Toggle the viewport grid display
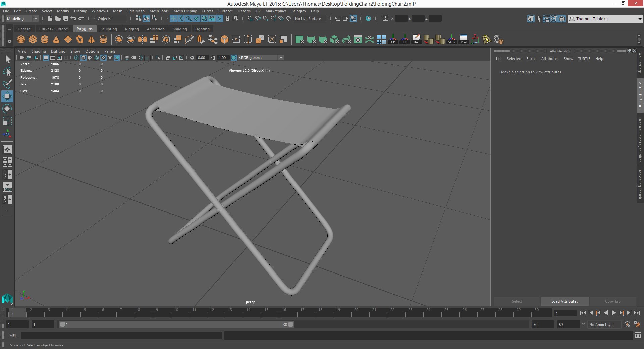The width and height of the screenshot is (644, 349). click(46, 58)
